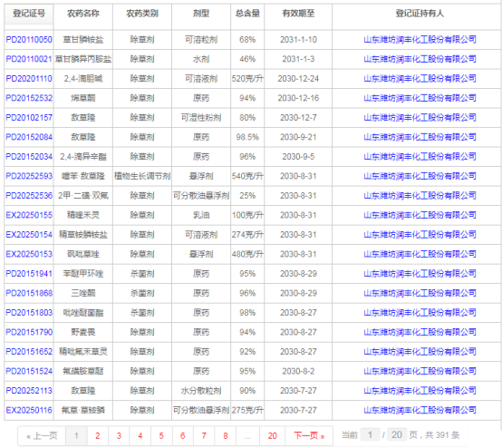Screen dimensions: 502x448
Task: Click pesticide name 烯草酮
Action: coord(83,98)
